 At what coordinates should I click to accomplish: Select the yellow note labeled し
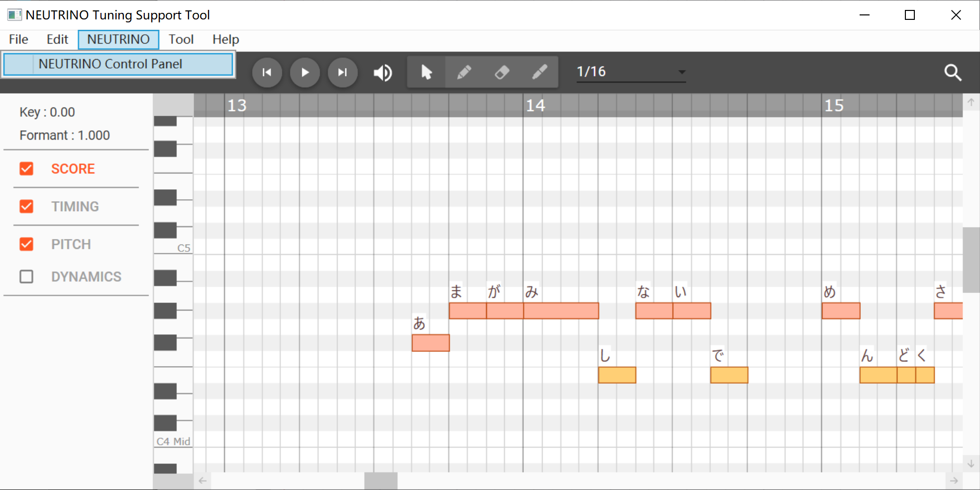click(x=617, y=375)
